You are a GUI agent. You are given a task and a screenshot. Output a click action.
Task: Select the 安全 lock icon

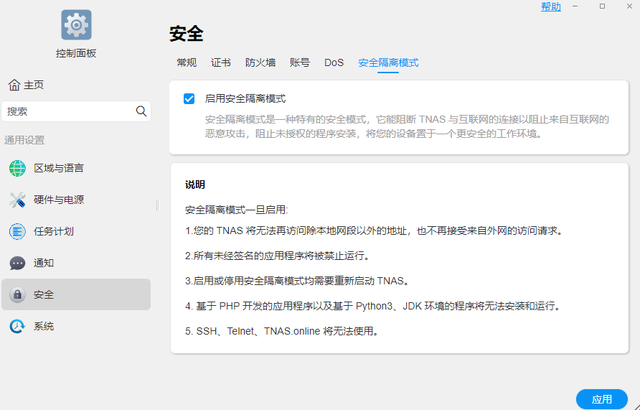point(17,295)
